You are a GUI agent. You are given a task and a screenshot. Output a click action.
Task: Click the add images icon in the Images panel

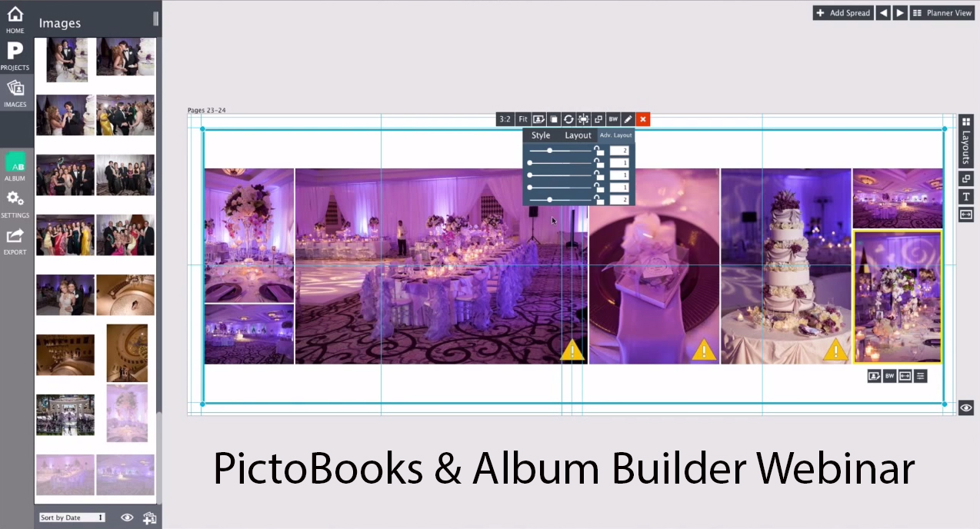149,518
